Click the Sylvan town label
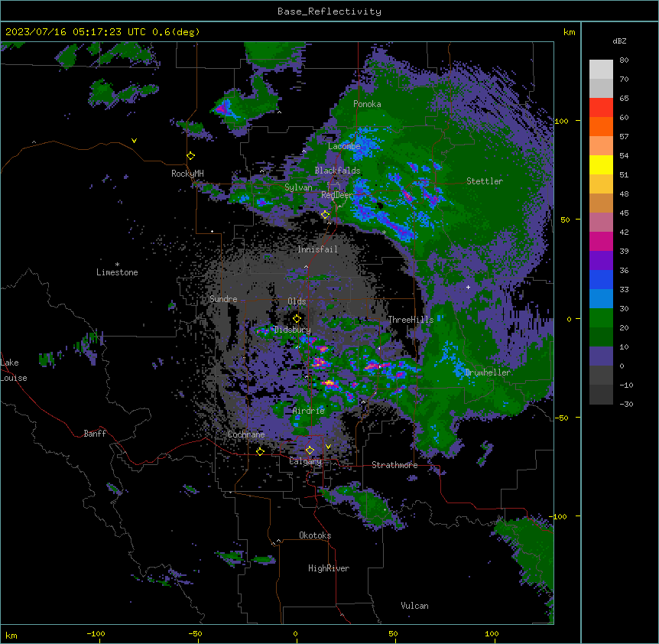The image size is (659, 644). point(298,187)
